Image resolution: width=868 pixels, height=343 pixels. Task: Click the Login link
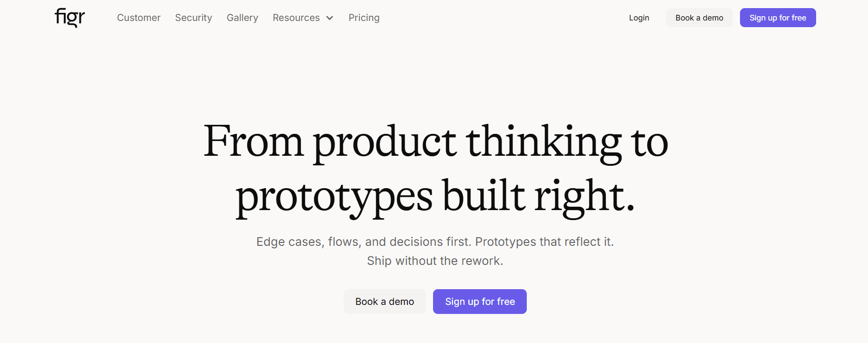(x=639, y=18)
